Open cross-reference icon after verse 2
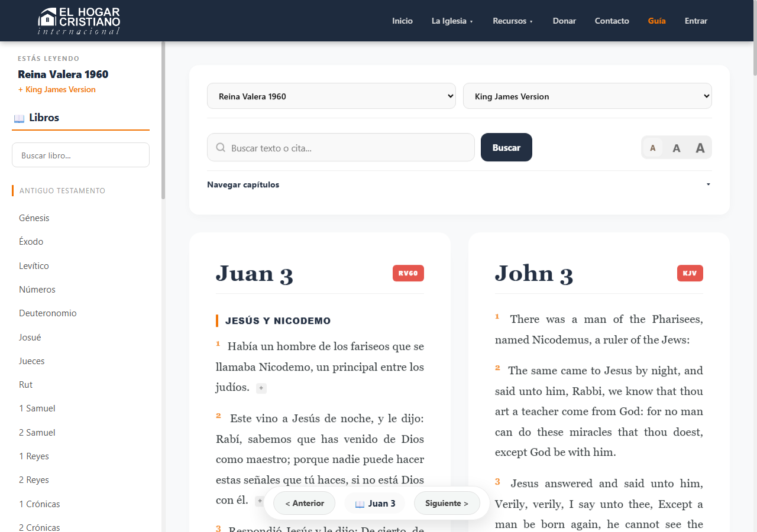Screen dimensions: 757x532 (259, 501)
